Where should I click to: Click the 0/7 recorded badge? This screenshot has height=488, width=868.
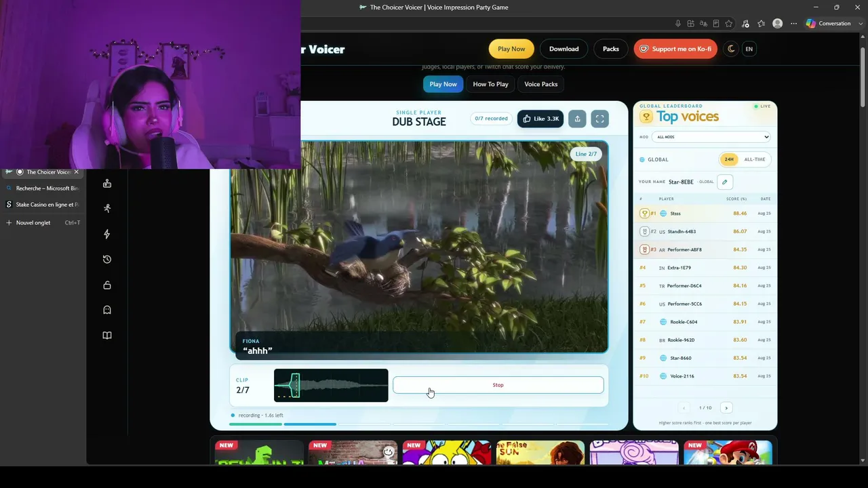[491, 119]
